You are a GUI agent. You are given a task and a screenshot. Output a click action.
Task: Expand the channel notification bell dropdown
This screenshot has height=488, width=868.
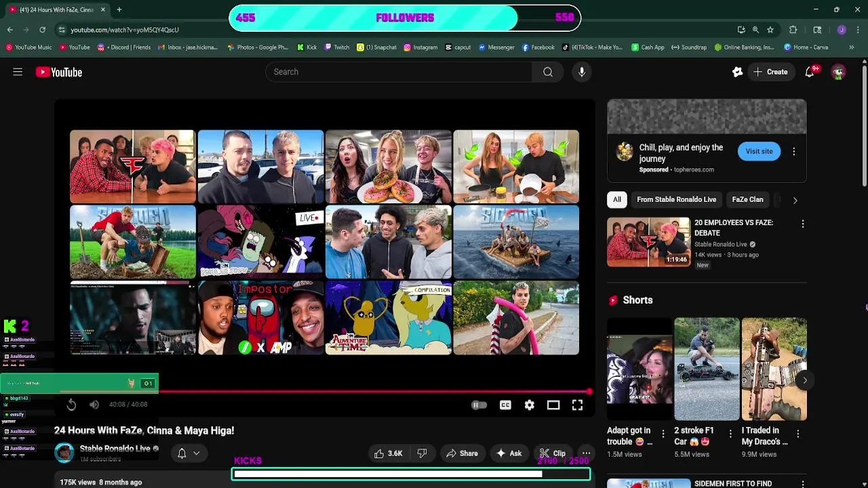tap(189, 453)
